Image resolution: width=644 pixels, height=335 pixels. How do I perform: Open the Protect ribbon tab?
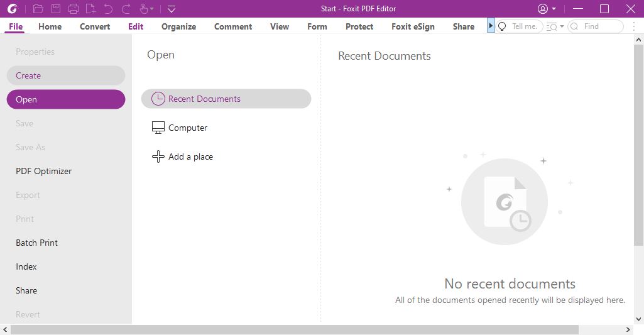(359, 27)
